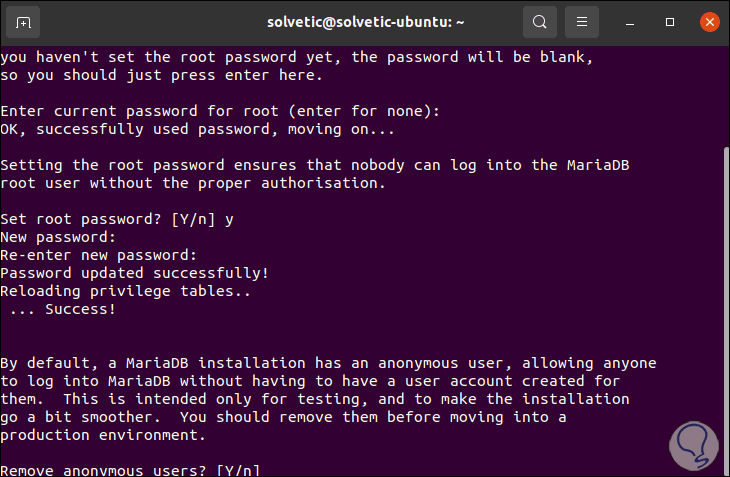The image size is (730, 477).
Task: Click the Re-enter new password line
Action: 88,255
